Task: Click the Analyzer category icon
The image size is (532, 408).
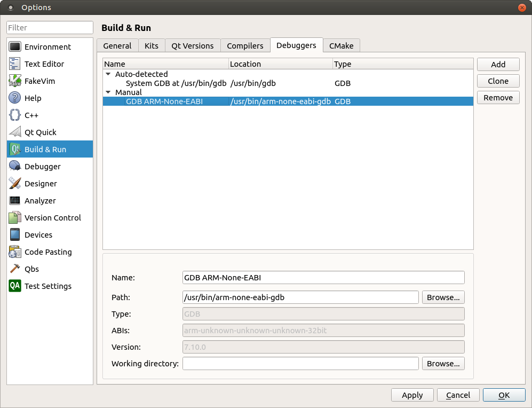Action: [15, 201]
